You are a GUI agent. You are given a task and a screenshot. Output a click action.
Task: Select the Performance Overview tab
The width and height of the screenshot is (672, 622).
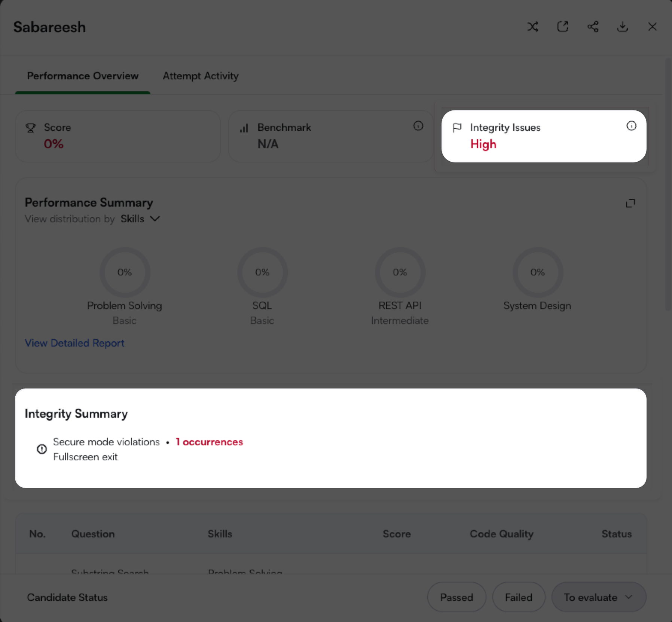tap(83, 76)
